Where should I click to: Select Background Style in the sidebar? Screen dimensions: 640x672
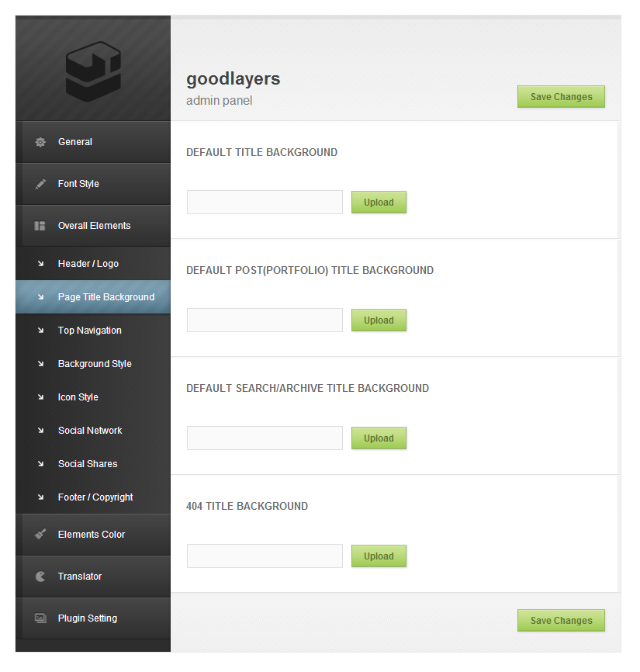95,364
